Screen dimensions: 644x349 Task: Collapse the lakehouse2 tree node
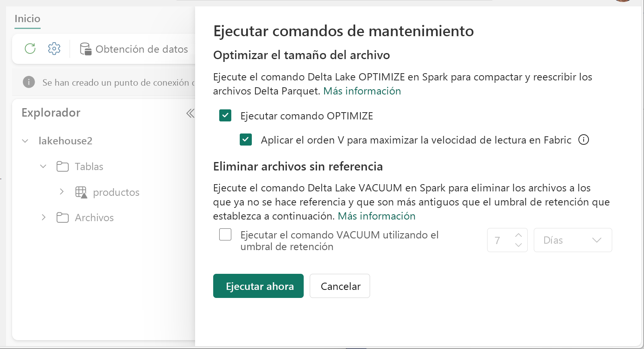click(25, 141)
